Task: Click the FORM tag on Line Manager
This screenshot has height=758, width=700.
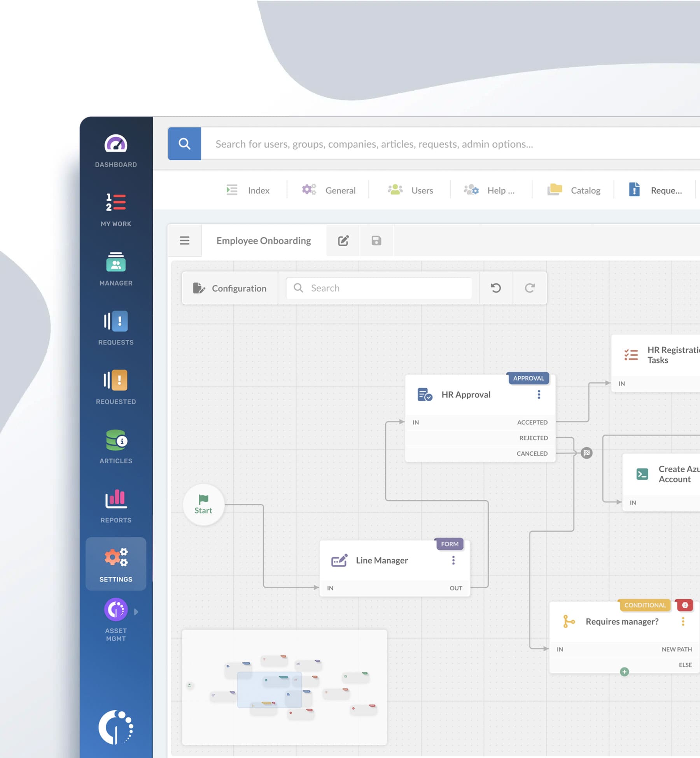Action: tap(450, 544)
